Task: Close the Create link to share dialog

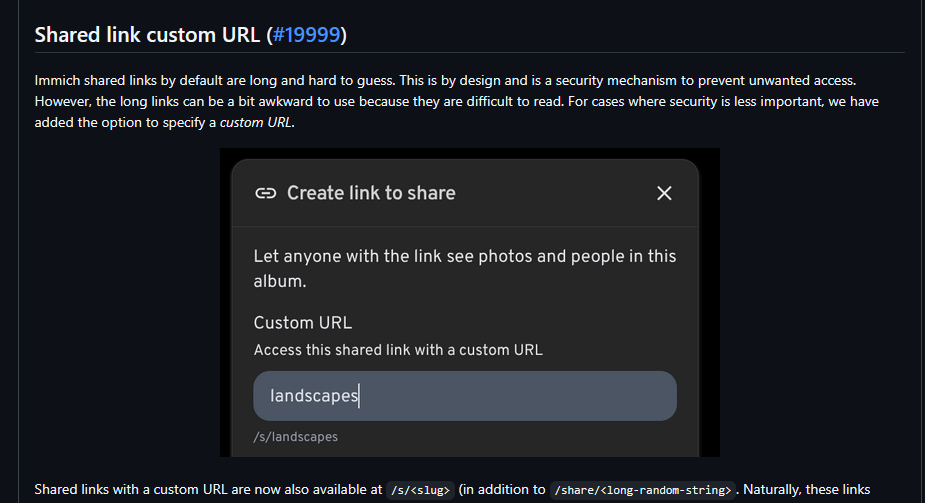Action: (x=664, y=193)
